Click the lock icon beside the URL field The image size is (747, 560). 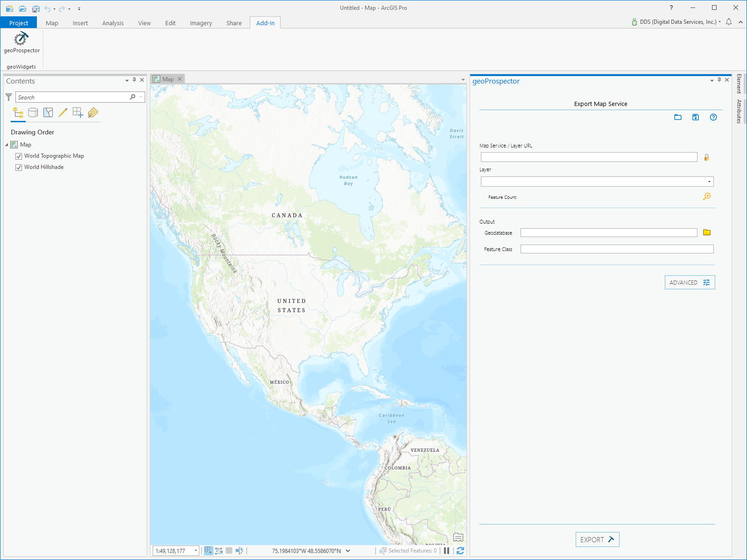tap(707, 157)
